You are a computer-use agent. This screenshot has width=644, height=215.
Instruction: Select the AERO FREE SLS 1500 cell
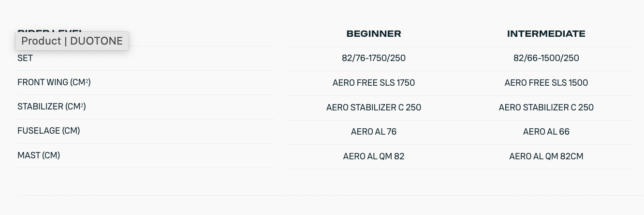[x=546, y=83]
